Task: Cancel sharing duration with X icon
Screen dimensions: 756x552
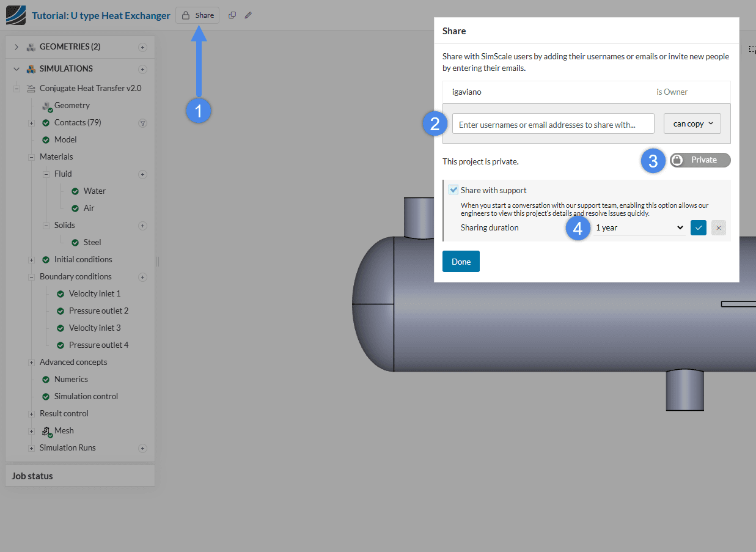Action: [718, 227]
